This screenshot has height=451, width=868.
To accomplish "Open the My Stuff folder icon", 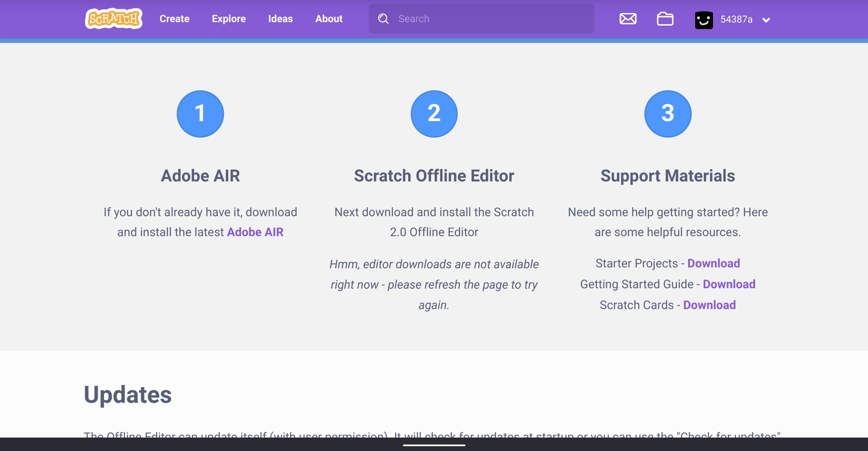I will (665, 19).
